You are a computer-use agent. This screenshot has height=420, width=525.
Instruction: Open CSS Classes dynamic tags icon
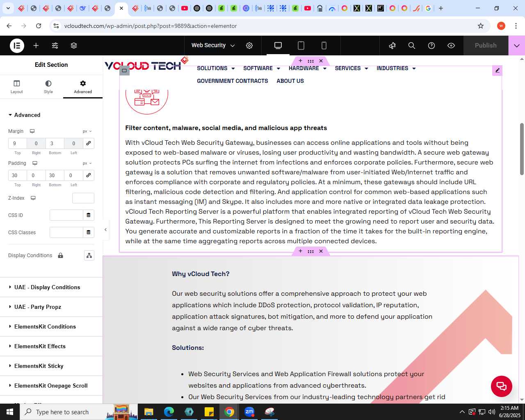click(88, 233)
